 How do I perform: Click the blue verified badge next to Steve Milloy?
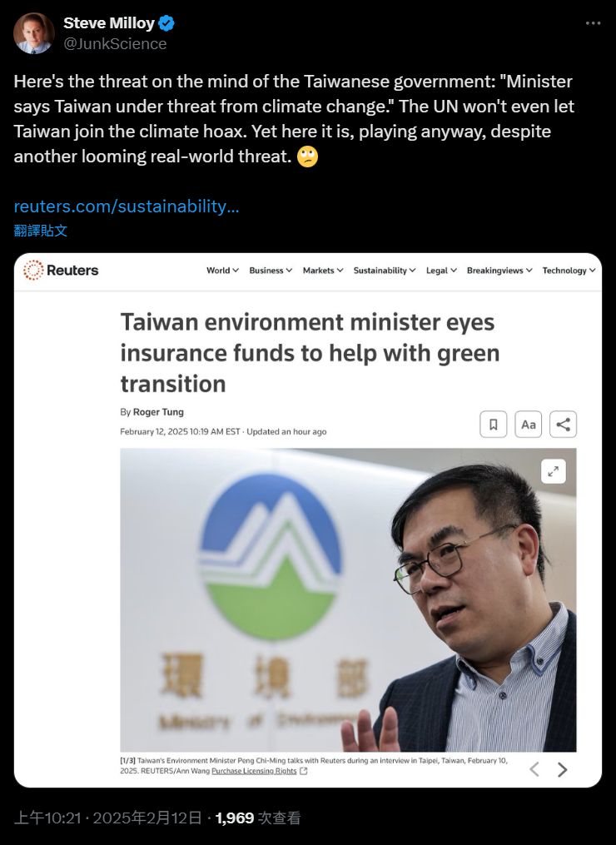tap(166, 23)
